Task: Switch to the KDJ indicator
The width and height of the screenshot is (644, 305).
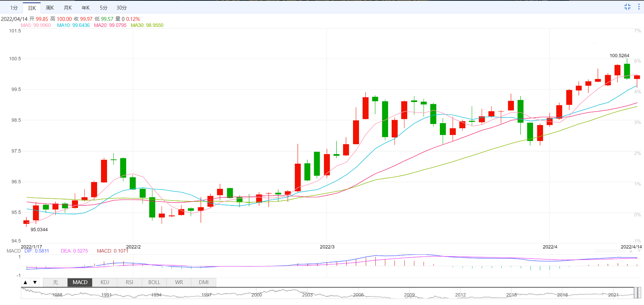Action: click(105, 282)
